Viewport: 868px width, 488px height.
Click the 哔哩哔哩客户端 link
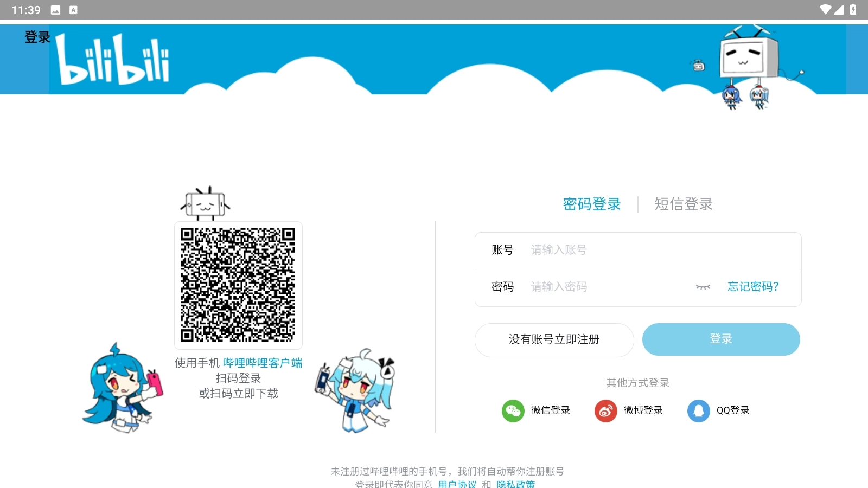point(263,363)
